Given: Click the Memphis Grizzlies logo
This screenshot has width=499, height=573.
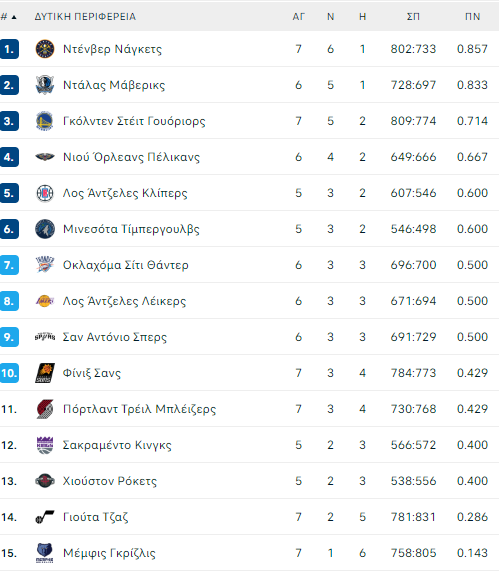Looking at the screenshot, I should point(45,553).
